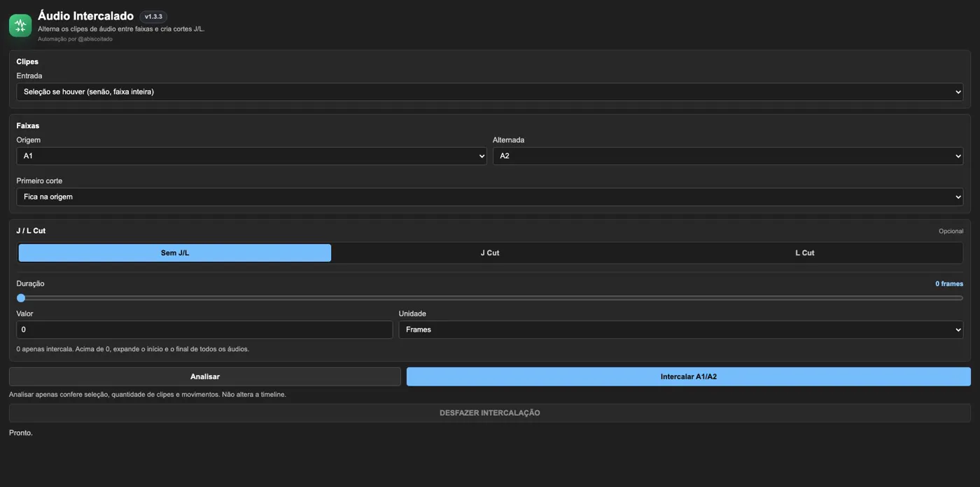
Task: Click the Pronto. status text
Action: point(21,433)
